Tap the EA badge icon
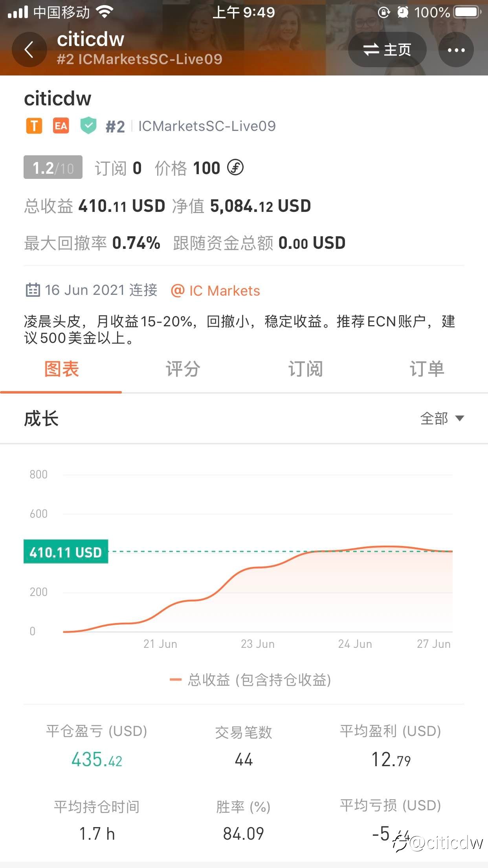Viewport: 488px width, 868px height. point(61,126)
